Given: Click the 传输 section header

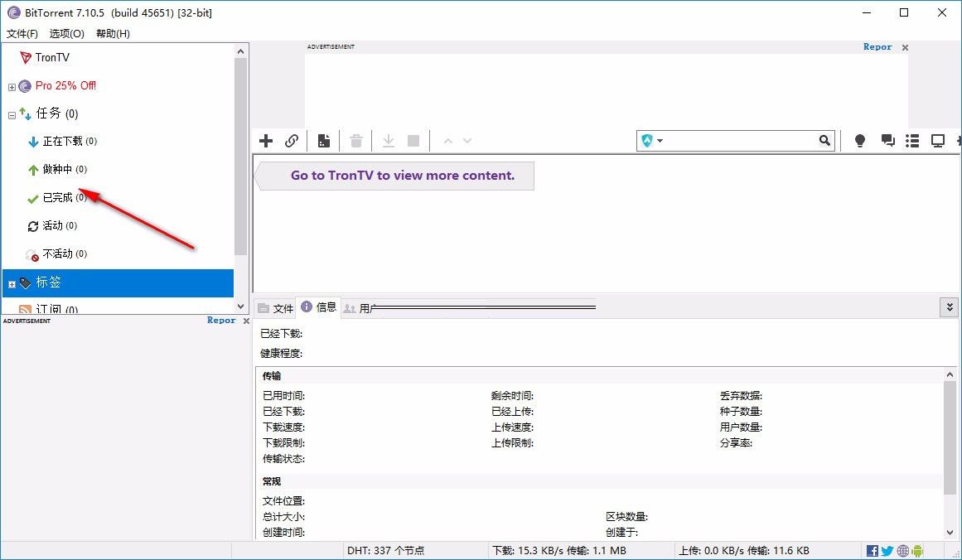Looking at the screenshot, I should [x=272, y=376].
